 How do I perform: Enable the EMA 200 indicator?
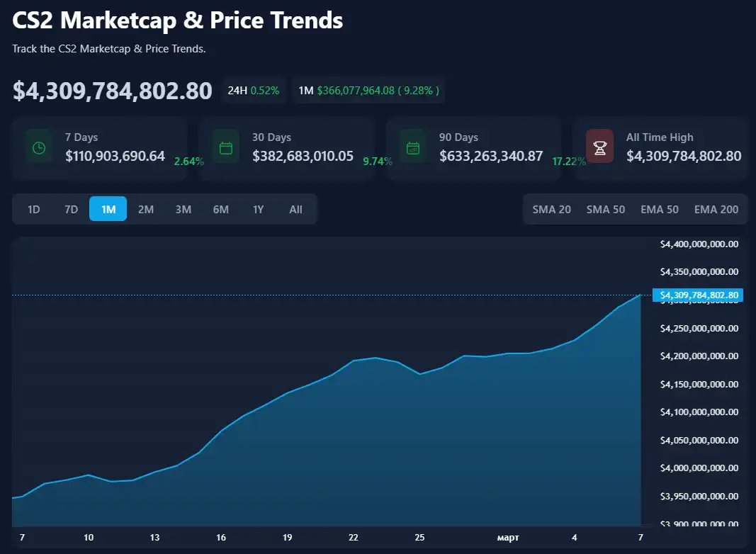(716, 209)
